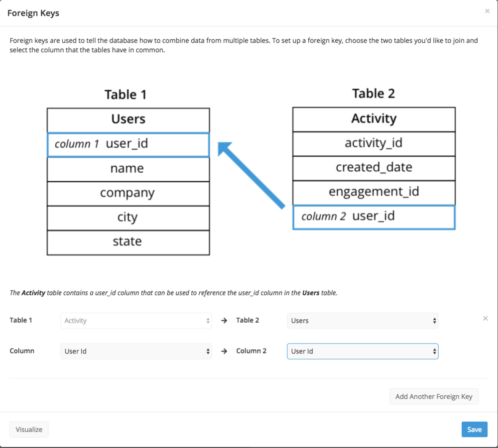Screen dimensions: 498x448
Task: Click the Users table header in diagram
Action: (128, 119)
